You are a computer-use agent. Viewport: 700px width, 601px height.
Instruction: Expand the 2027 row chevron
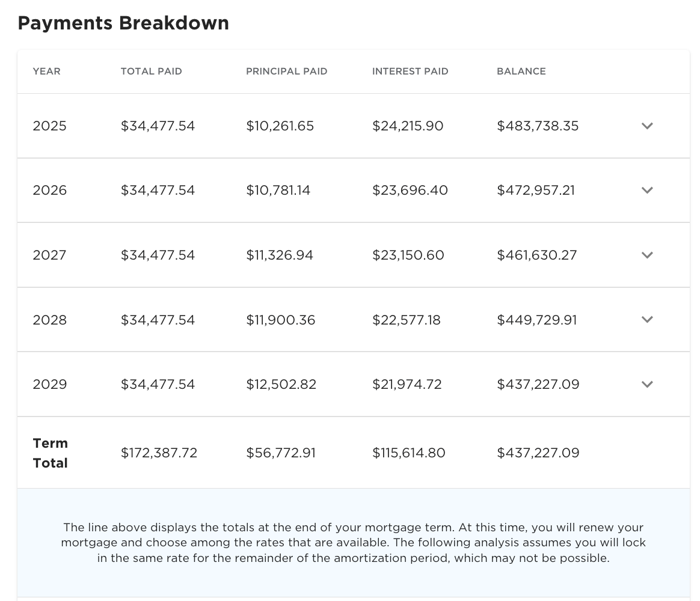pyautogui.click(x=647, y=255)
